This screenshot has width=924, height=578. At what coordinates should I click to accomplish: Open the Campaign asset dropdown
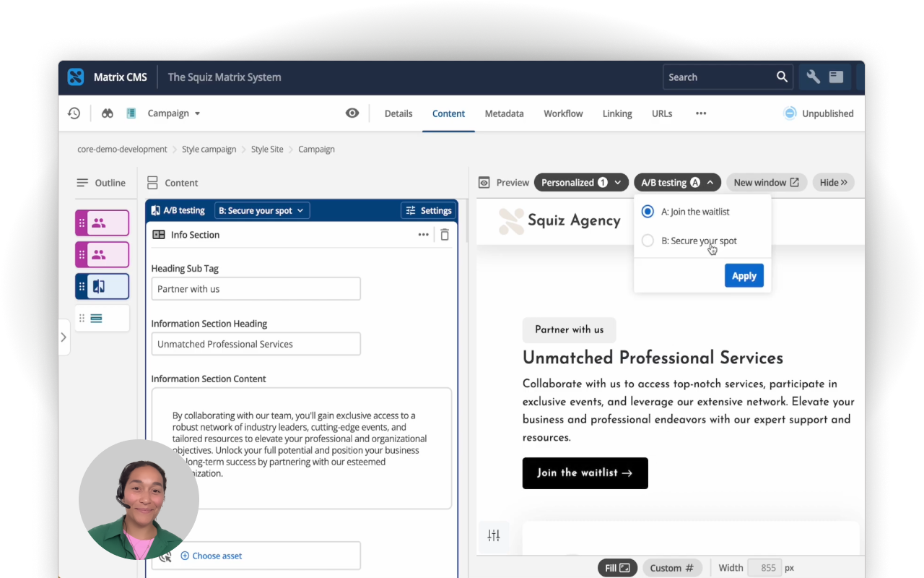[x=173, y=113]
